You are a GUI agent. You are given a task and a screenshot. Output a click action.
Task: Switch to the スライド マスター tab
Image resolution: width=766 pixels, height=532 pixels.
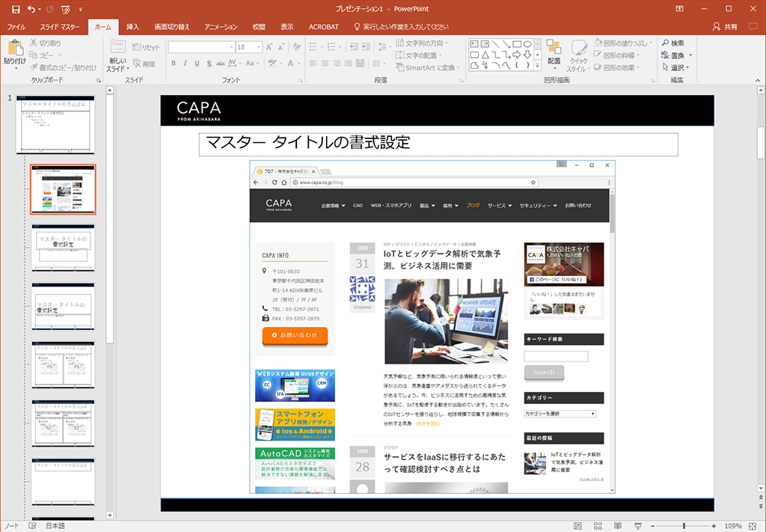(x=60, y=27)
